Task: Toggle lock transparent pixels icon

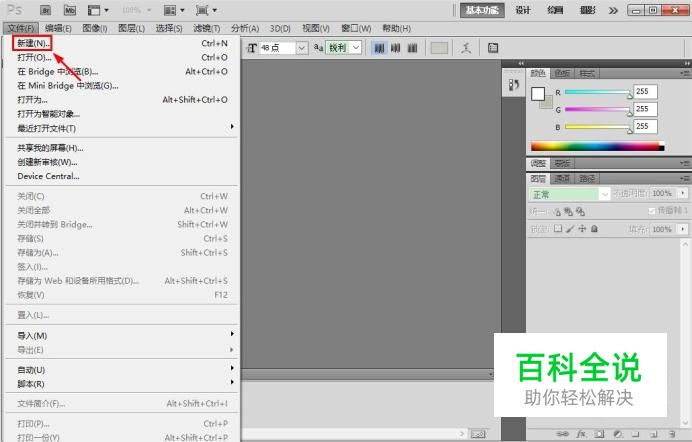Action: tap(558, 228)
